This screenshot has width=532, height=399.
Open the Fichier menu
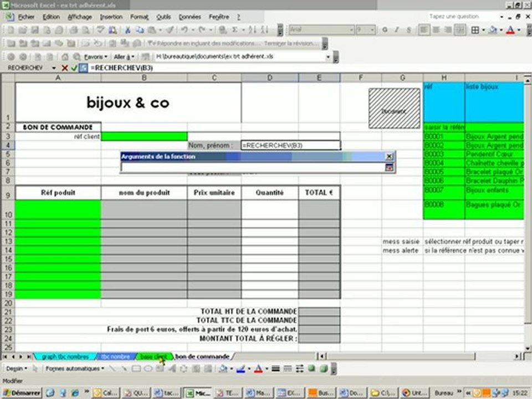pos(26,17)
